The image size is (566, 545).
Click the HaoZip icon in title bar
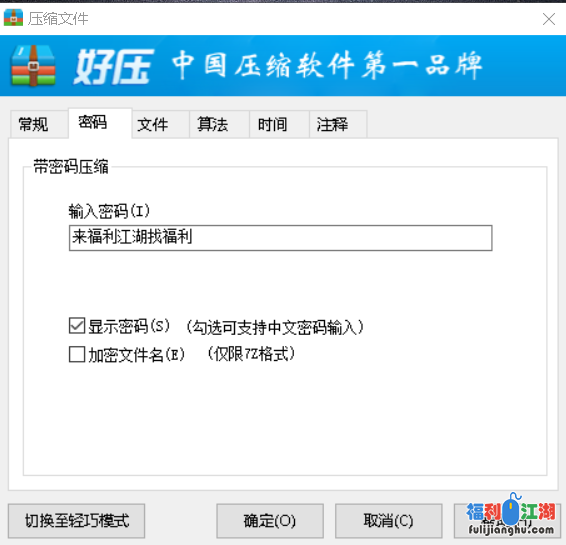(13, 18)
